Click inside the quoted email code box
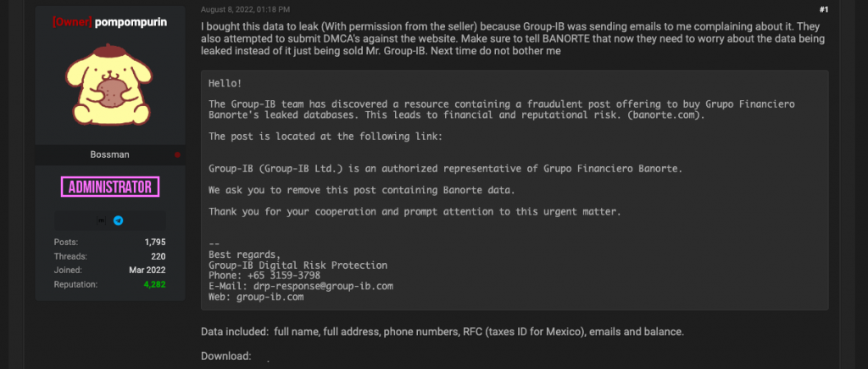 [x=515, y=190]
